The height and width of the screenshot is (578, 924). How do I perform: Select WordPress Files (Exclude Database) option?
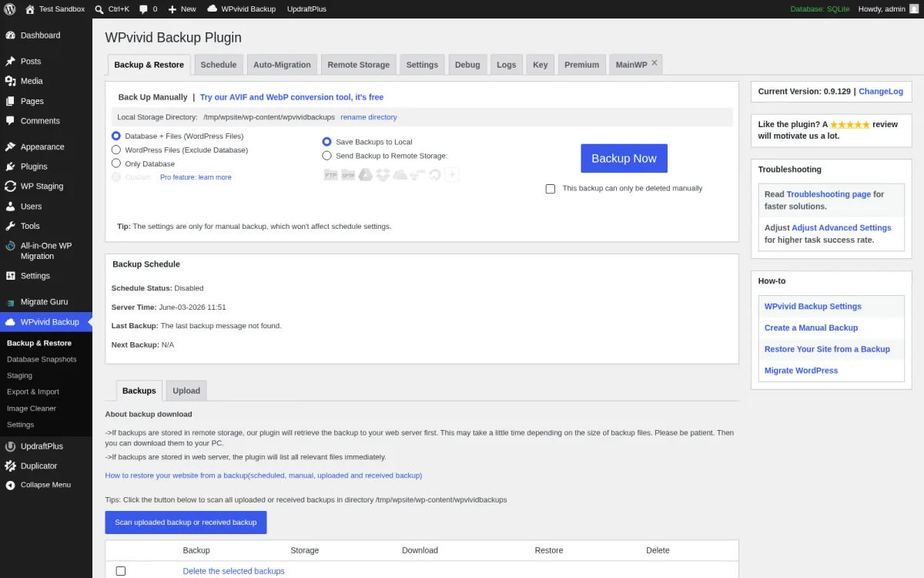point(116,150)
